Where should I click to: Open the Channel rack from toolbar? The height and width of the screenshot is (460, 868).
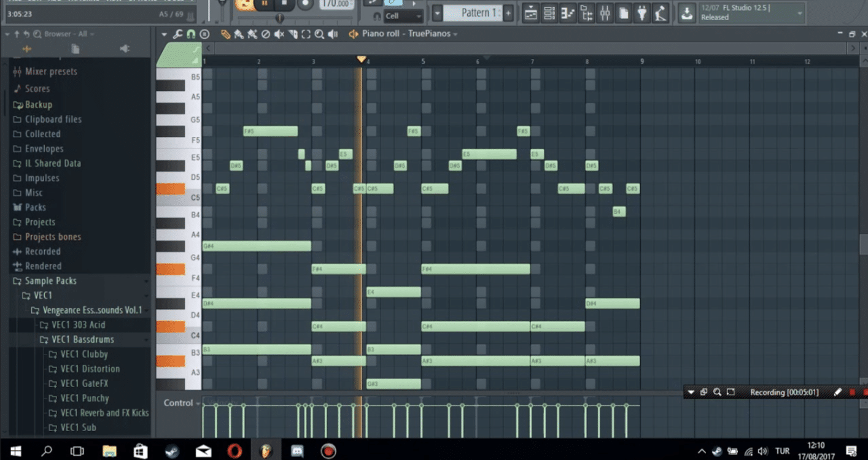click(549, 13)
